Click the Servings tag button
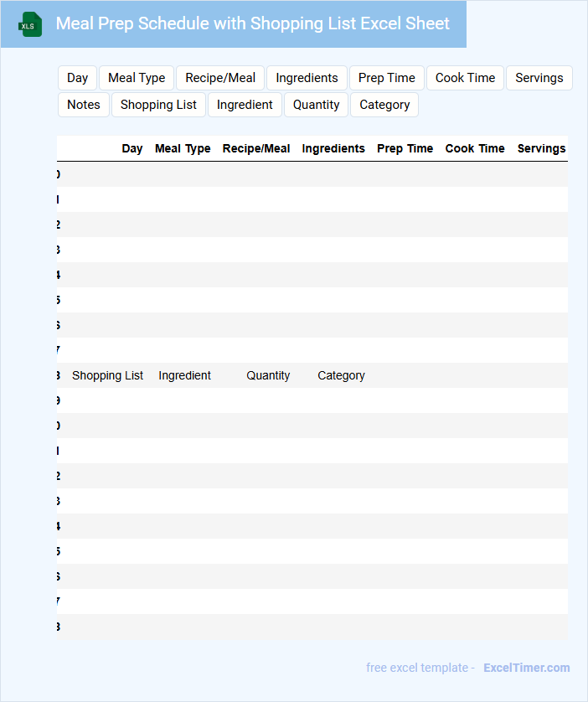The image size is (588, 702). point(539,78)
